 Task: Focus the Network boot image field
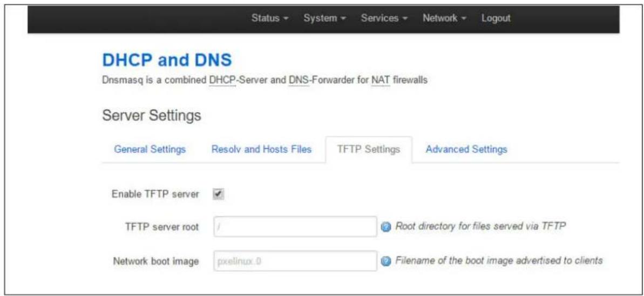(295, 261)
